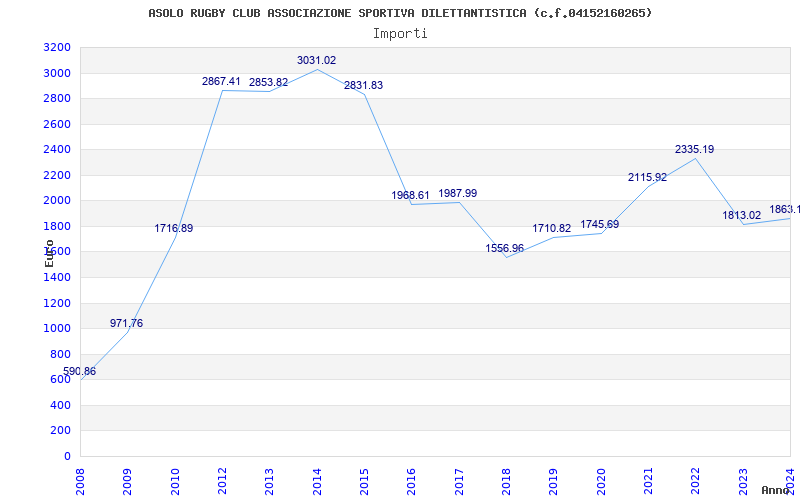
Task: Click the 2853.82 data label
Action: (x=268, y=83)
